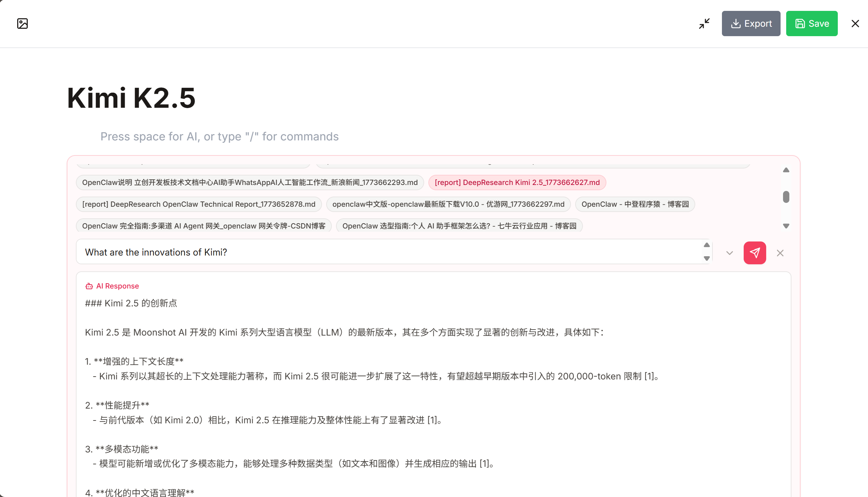Click the Moonshot AI intro paragraph

pos(344,332)
